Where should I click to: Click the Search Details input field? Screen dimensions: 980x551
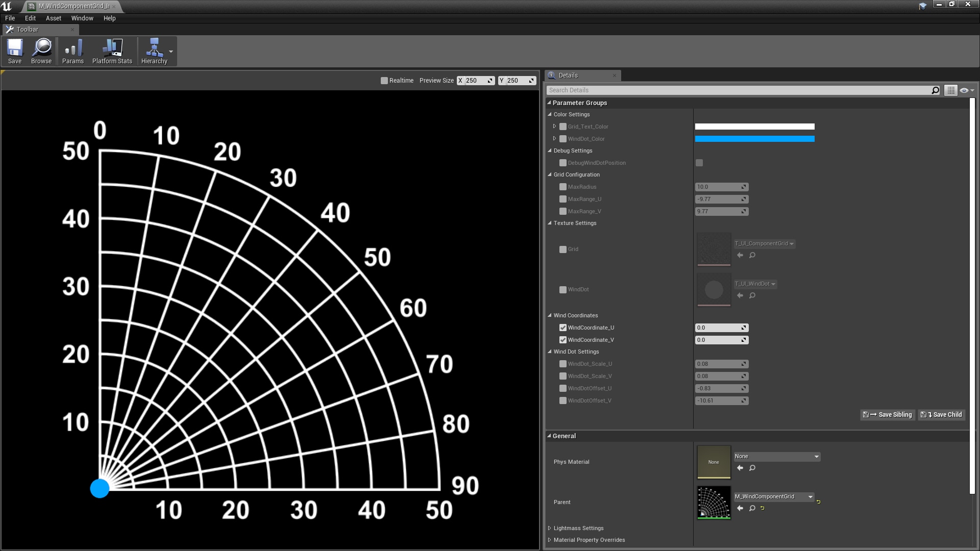tap(664, 90)
